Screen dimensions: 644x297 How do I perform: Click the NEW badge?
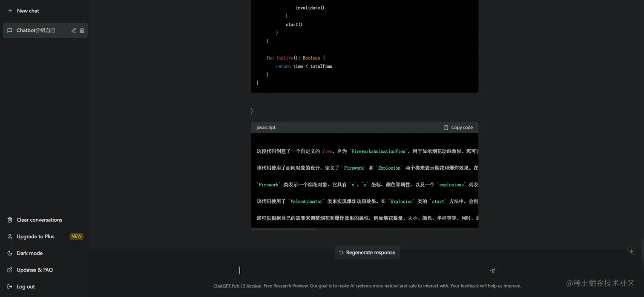click(x=76, y=236)
